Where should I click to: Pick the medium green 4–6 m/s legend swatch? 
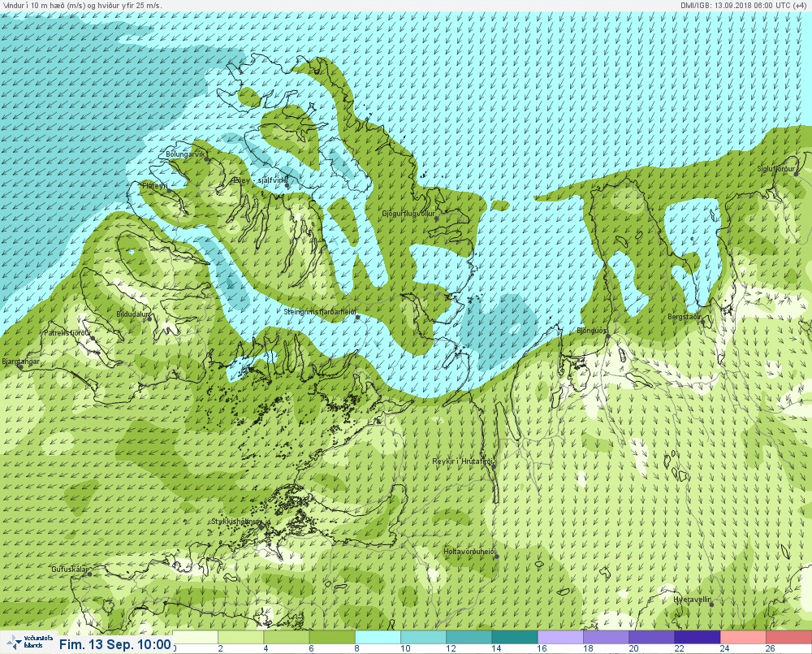(x=287, y=637)
